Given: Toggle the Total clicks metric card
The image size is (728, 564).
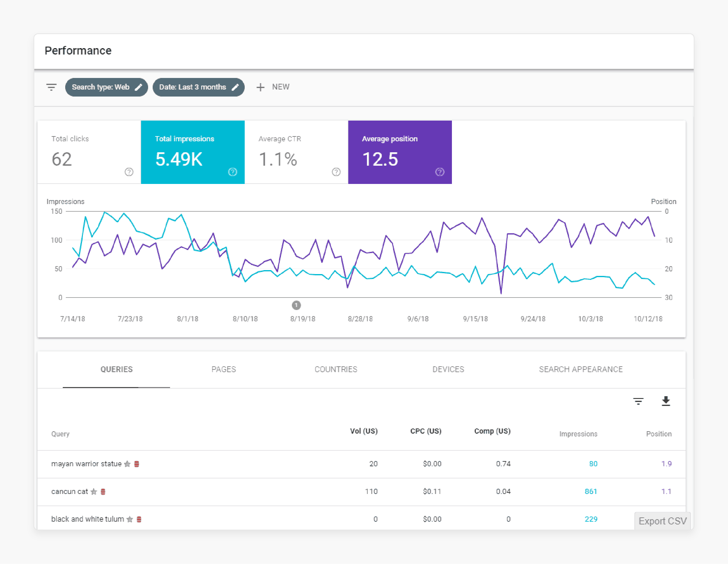Looking at the screenshot, I should coord(89,152).
